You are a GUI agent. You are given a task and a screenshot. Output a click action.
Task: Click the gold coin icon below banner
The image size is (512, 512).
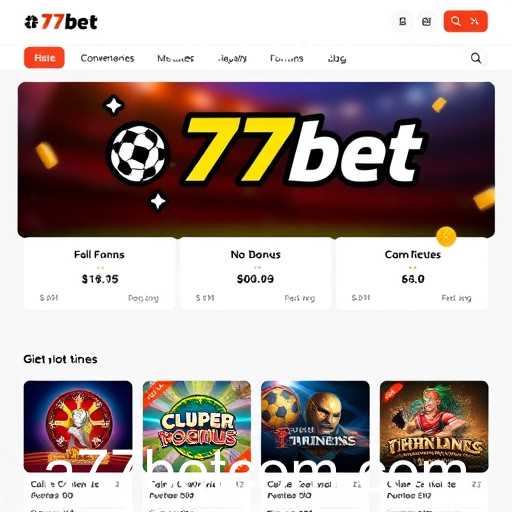pos(446,236)
